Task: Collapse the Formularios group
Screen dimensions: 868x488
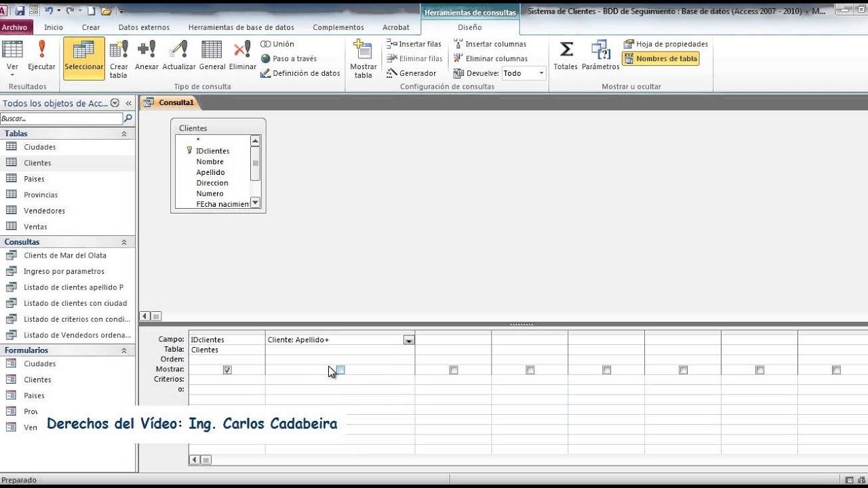Action: tap(124, 350)
